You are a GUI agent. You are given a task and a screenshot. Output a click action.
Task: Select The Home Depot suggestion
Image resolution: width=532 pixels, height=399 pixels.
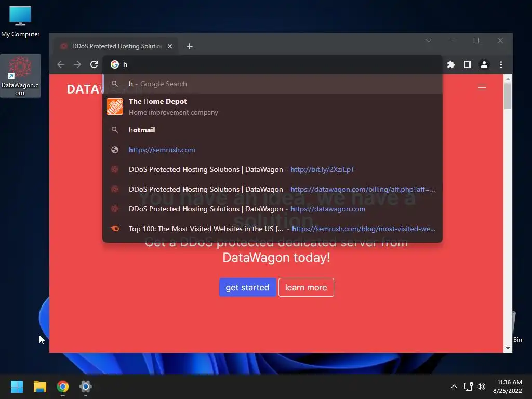coord(272,107)
